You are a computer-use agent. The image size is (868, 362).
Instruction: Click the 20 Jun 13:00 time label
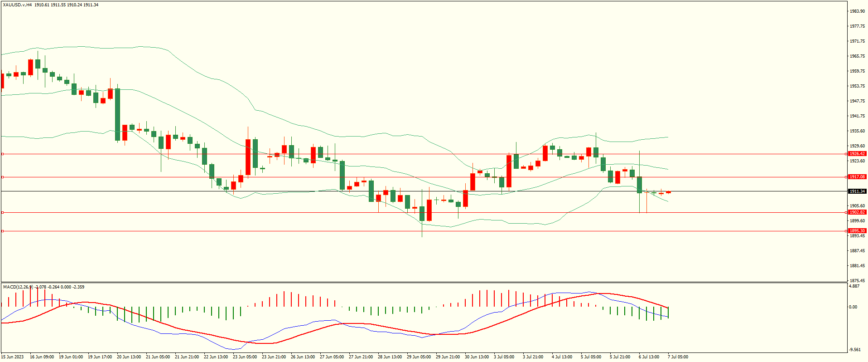[x=129, y=357]
